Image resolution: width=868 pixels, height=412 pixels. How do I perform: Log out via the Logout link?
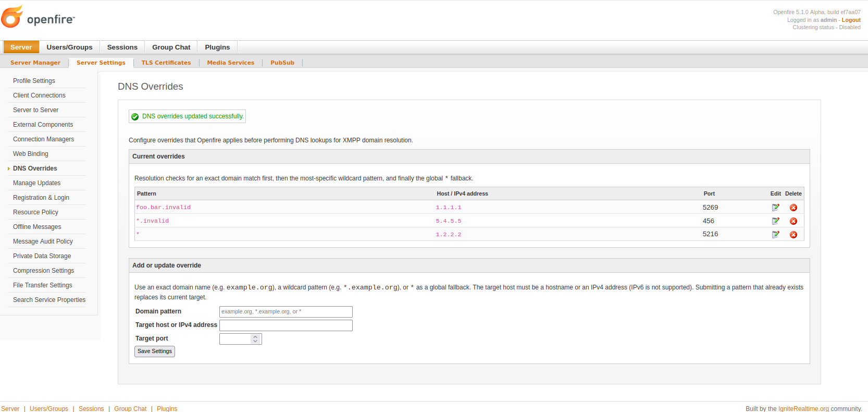851,20
